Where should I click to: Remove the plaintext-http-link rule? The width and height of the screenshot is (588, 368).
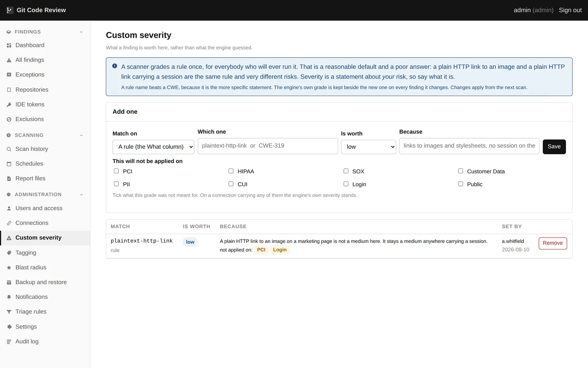coord(552,243)
